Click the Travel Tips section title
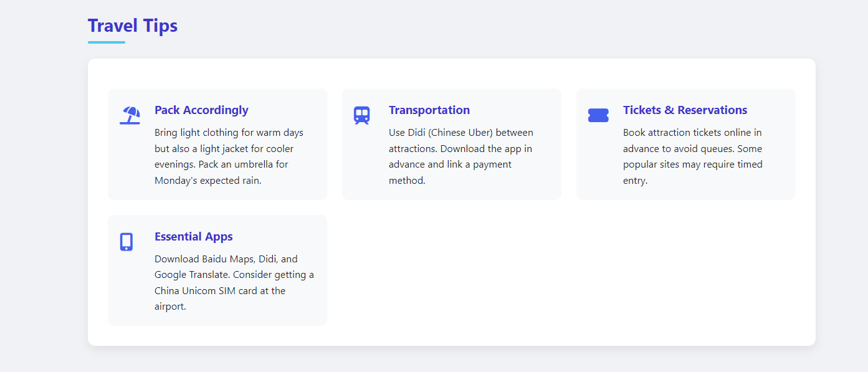 coord(133,26)
